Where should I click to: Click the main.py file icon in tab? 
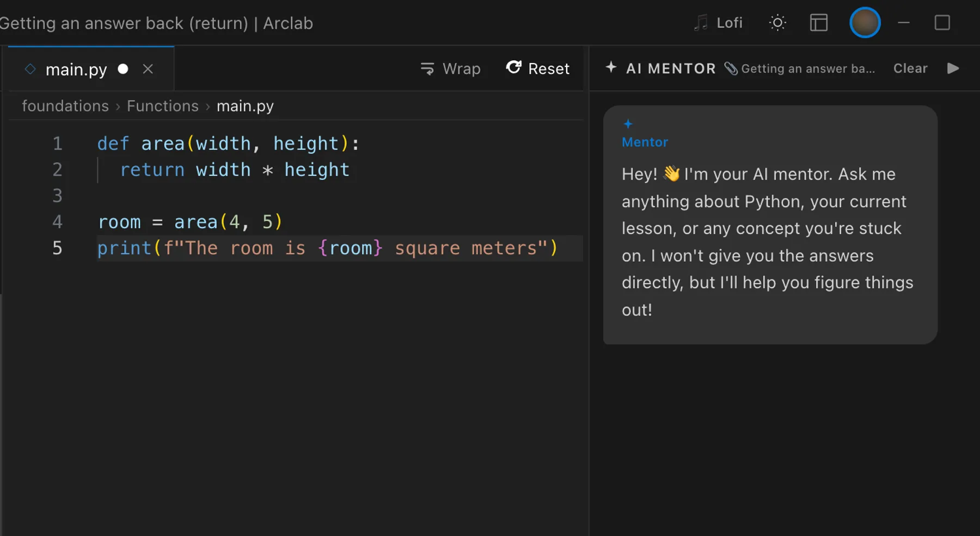tap(30, 69)
